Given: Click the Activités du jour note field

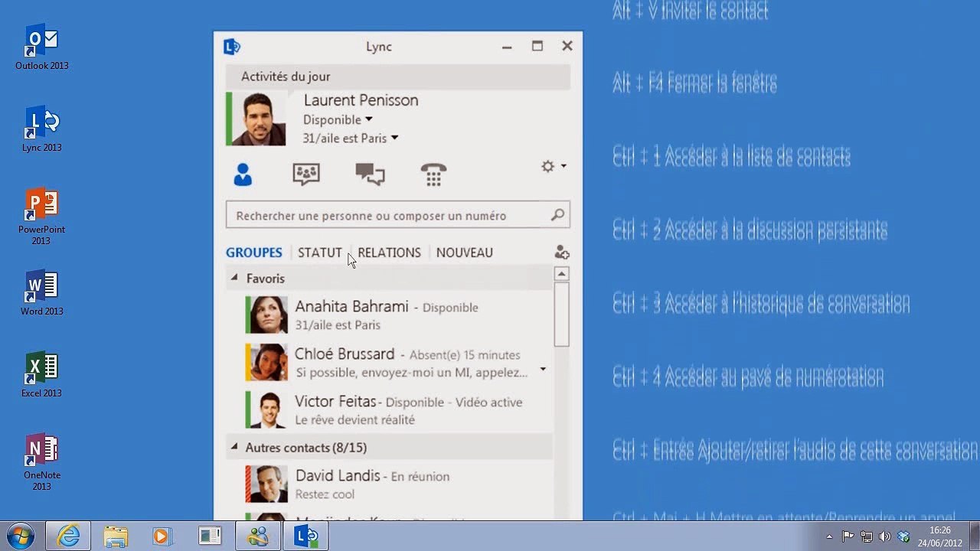Looking at the screenshot, I should point(398,77).
